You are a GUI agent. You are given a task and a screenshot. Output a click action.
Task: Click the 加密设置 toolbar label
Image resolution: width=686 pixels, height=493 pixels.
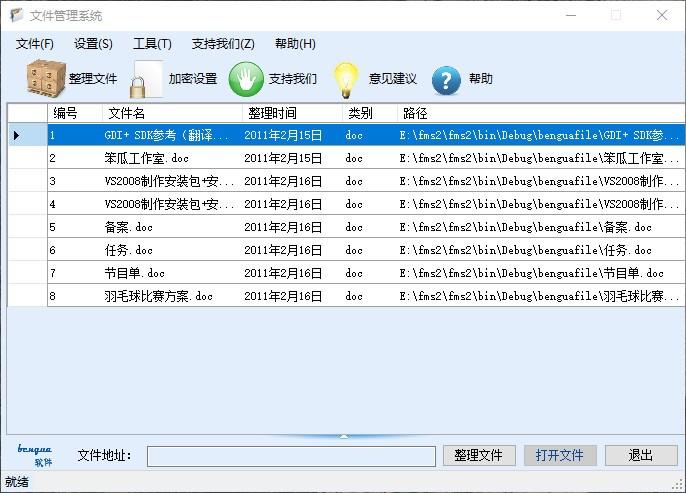pos(193,79)
